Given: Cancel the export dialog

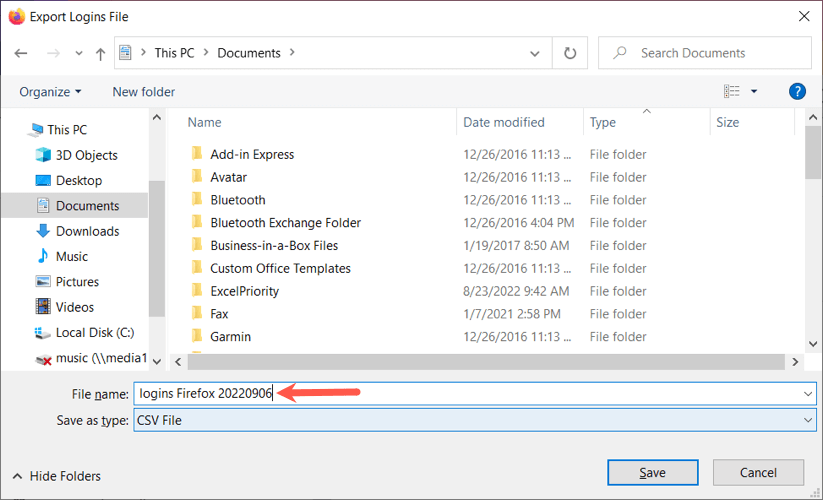Looking at the screenshot, I should [x=758, y=472].
